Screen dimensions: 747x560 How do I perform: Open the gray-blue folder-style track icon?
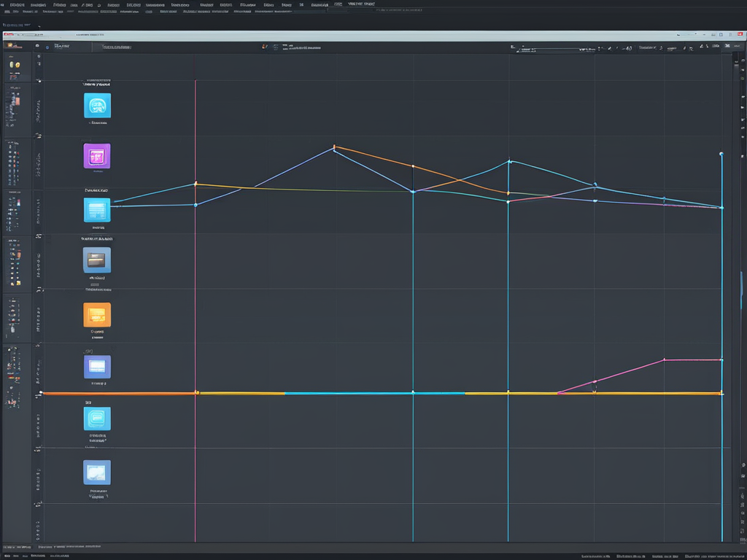click(x=97, y=260)
